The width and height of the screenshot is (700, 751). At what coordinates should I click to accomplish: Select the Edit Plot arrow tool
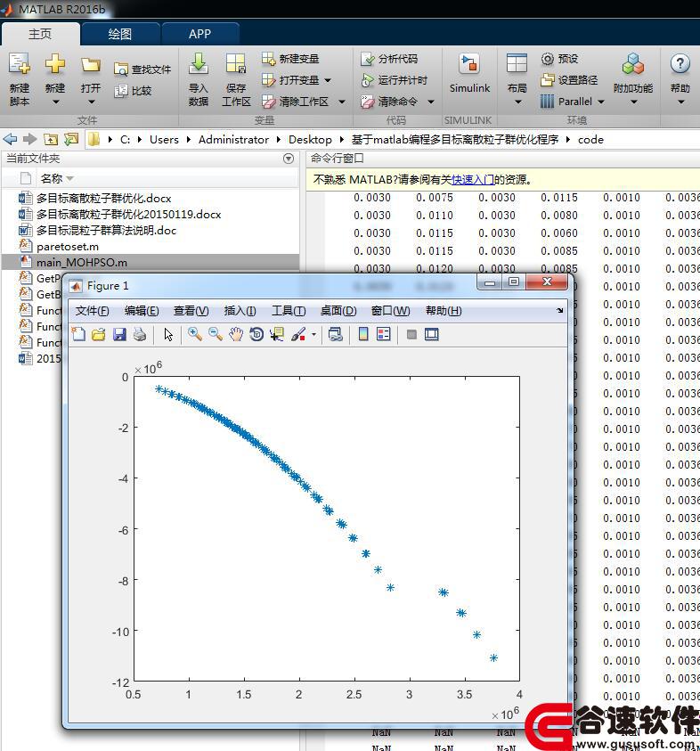click(x=168, y=334)
